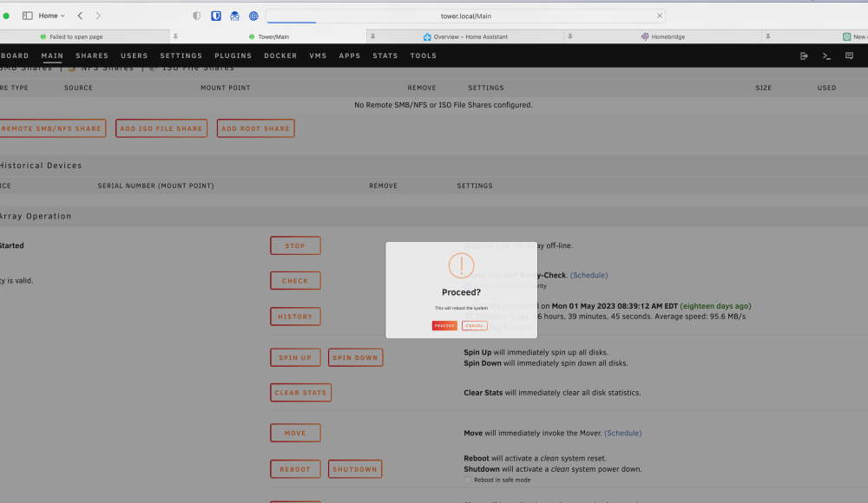Viewport: 868px width, 503px height.
Task: Go back with the browser back arrow
Action: click(80, 16)
